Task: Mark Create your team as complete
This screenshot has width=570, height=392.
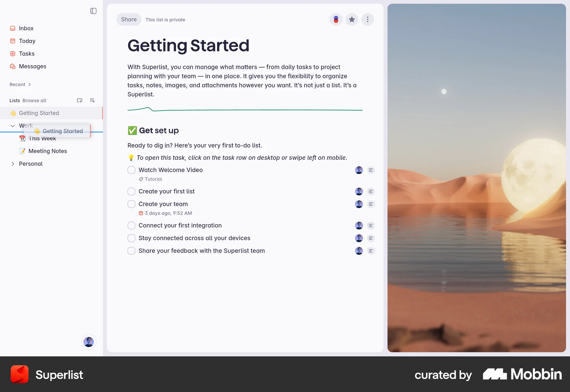Action: tap(131, 204)
